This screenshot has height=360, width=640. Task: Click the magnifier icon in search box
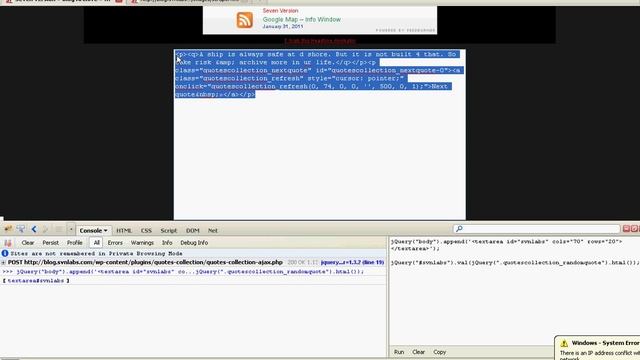(x=459, y=229)
